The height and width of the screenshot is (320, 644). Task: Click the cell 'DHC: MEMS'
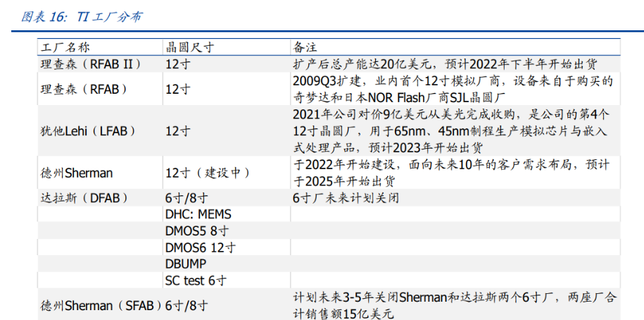(198, 215)
